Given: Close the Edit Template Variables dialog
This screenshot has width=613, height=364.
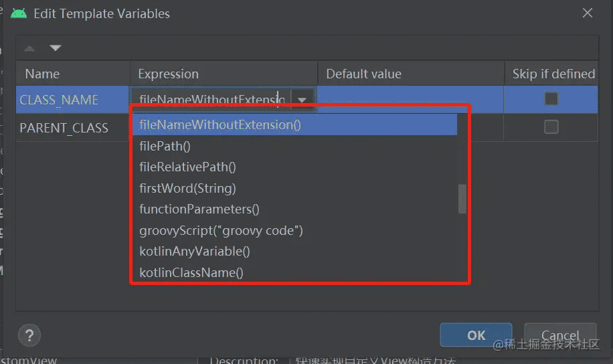Looking at the screenshot, I should [587, 13].
